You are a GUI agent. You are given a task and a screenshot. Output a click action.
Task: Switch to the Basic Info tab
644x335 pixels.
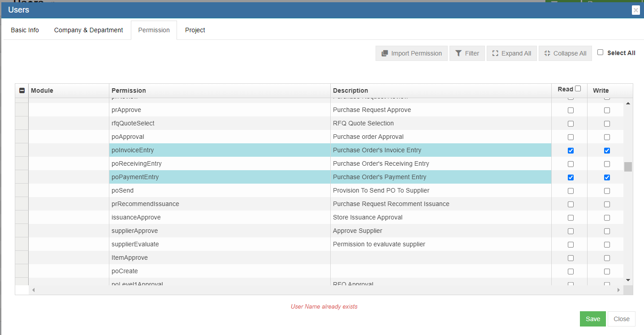[x=25, y=30]
